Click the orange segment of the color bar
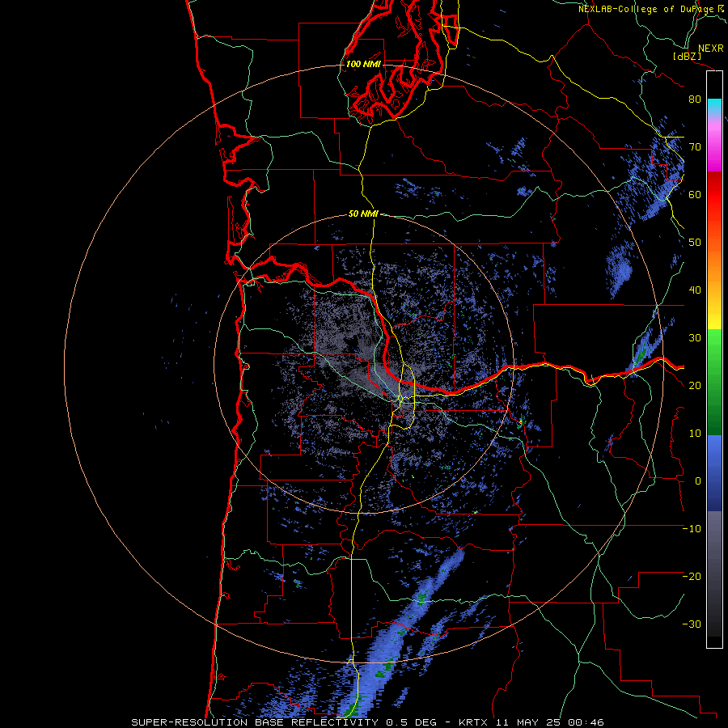728x728 pixels. (x=714, y=269)
